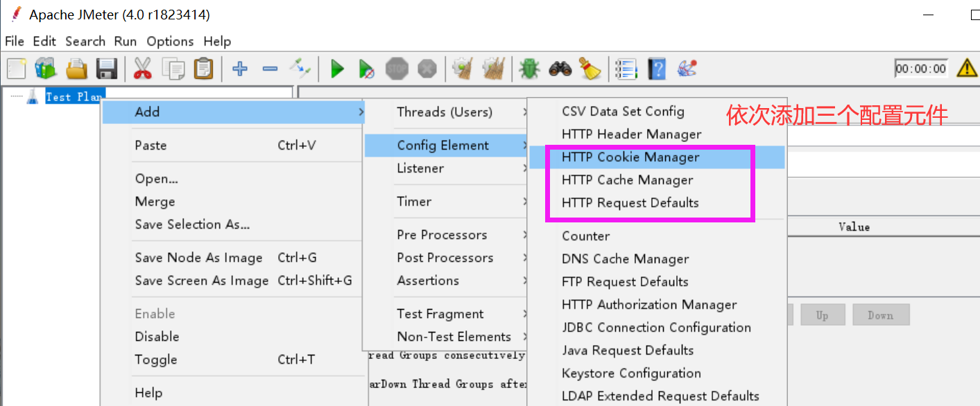Cut selection with the scissors icon
The height and width of the screenshot is (406, 980).
(143, 69)
